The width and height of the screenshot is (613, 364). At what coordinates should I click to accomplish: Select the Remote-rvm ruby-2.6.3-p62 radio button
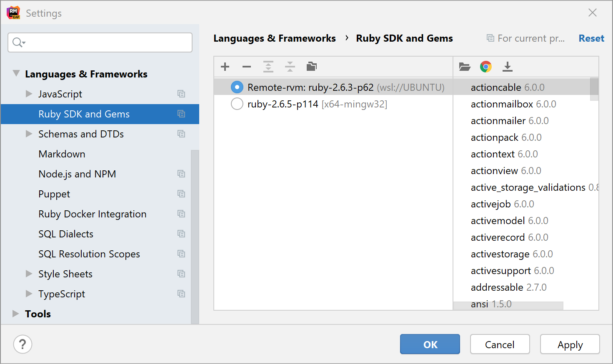[237, 87]
